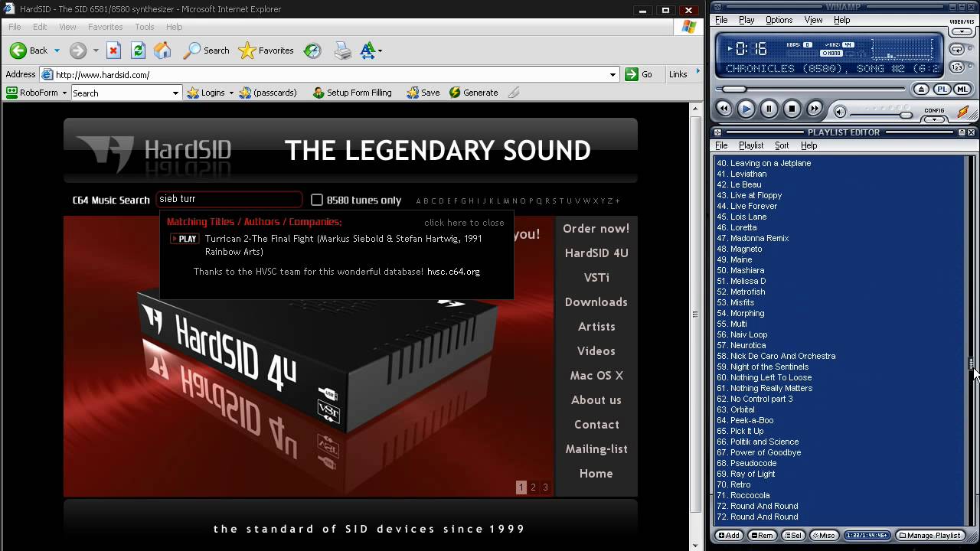Expand the IE Links toolbar chevron
This screenshot has height=551, width=980.
[x=697, y=73]
